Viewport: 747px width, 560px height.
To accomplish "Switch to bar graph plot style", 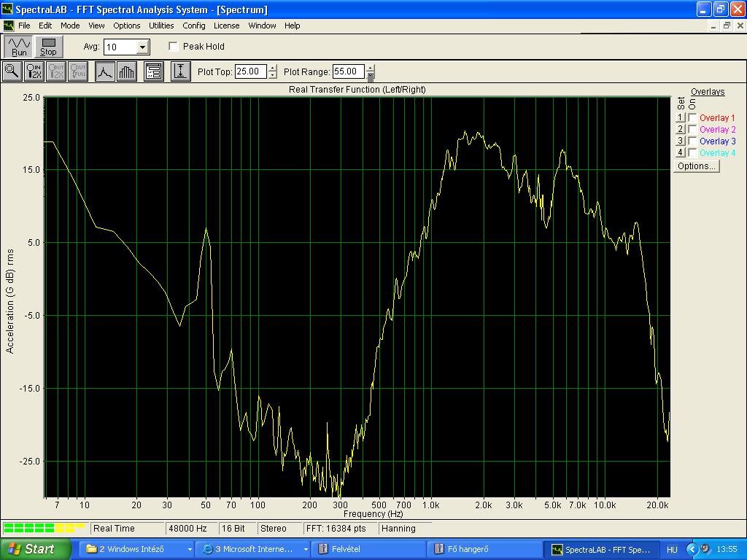I will tap(127, 71).
